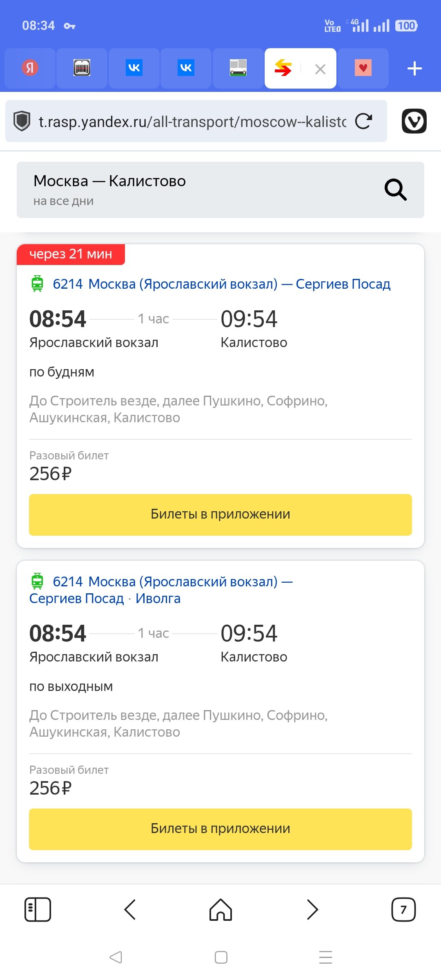Open the tab switcher showing 7
This screenshot has width=441, height=980.
[403, 909]
